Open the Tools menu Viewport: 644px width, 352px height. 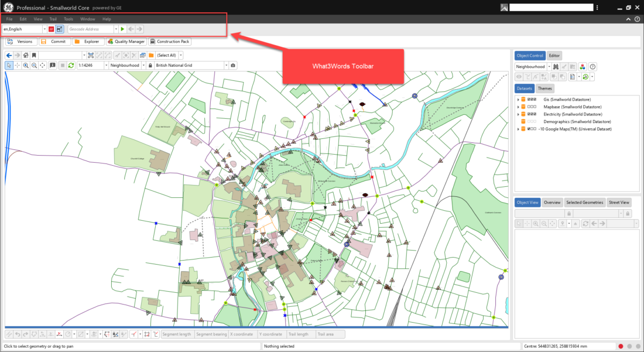(68, 19)
